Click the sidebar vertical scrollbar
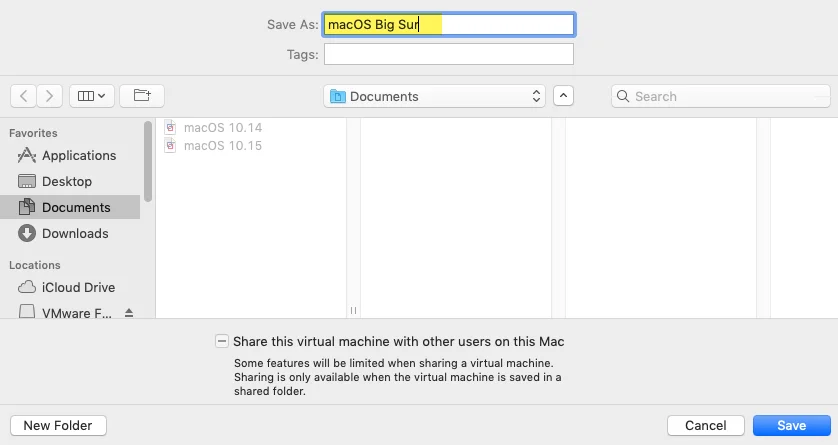 [x=148, y=161]
